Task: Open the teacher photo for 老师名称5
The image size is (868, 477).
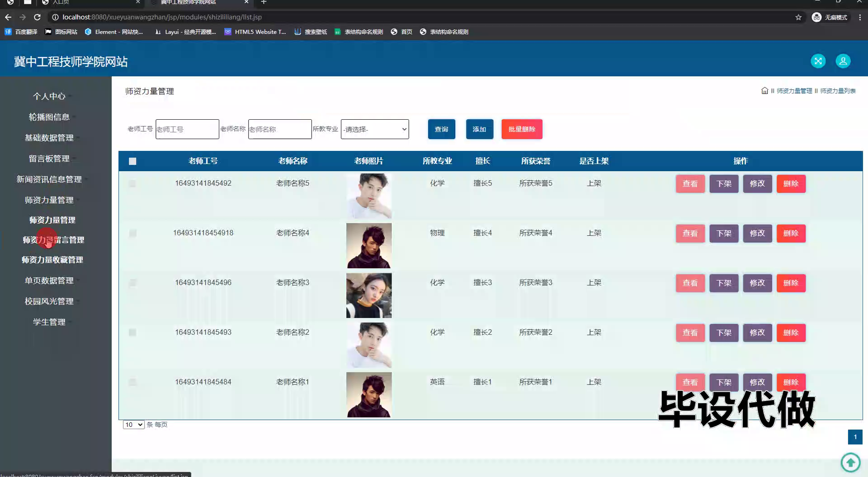Action: point(369,196)
